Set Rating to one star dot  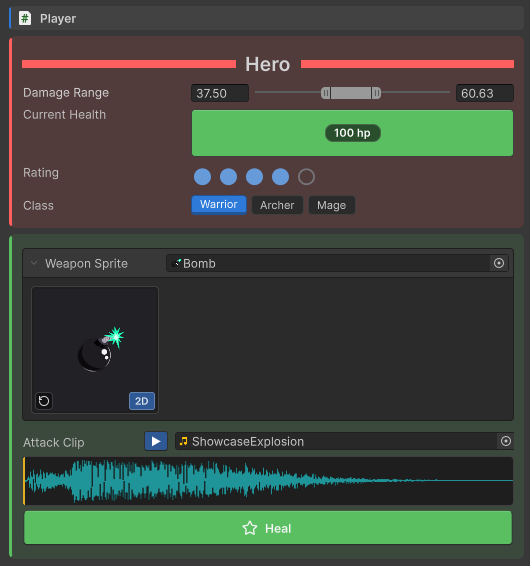coord(203,177)
